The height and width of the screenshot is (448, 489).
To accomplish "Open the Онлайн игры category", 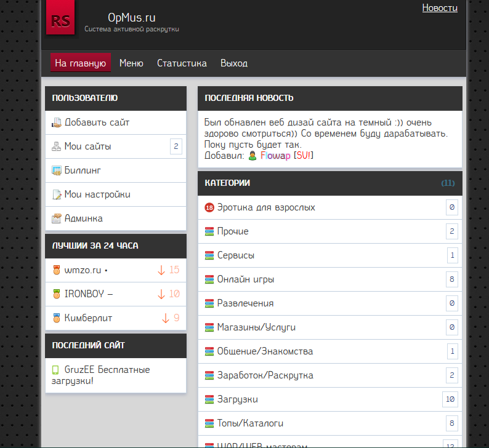I will point(246,279).
